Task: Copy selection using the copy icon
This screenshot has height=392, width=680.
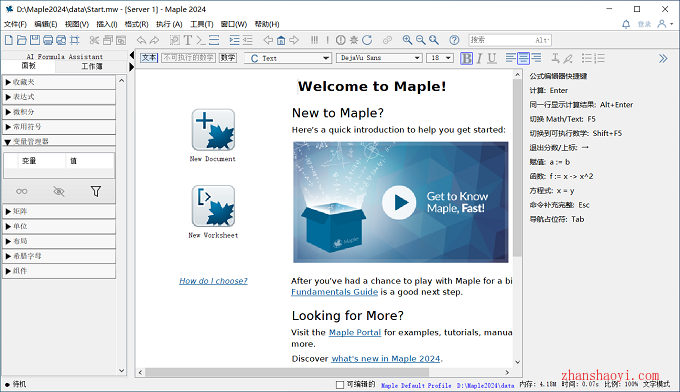Action: tap(108, 40)
